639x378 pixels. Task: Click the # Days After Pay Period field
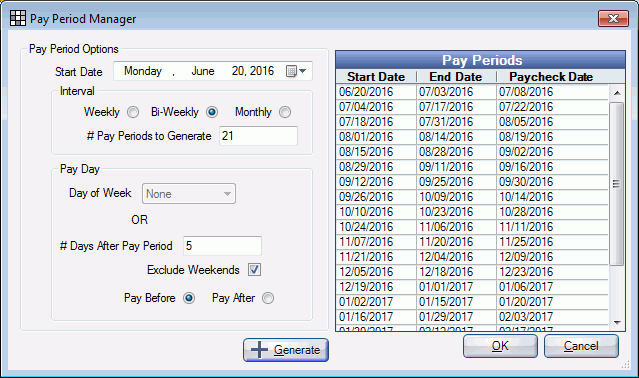click(x=223, y=246)
